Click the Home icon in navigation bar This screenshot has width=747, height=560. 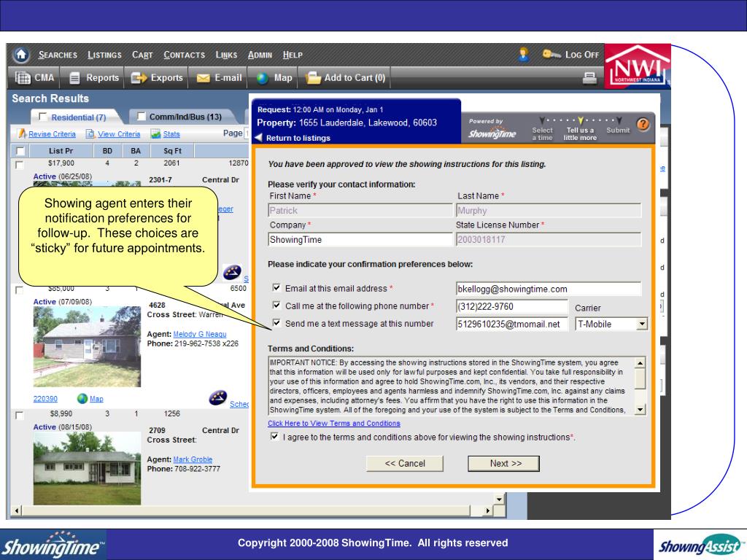click(21, 55)
